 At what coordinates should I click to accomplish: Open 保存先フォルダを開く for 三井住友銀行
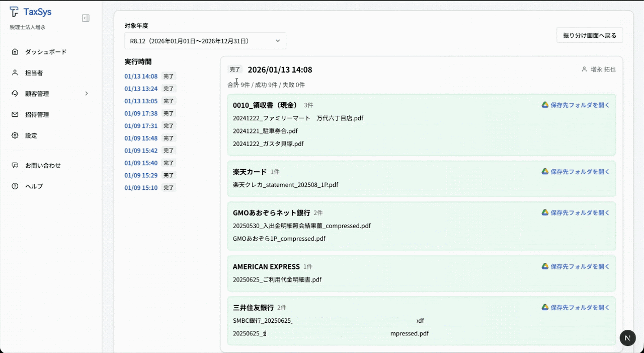[x=580, y=307]
